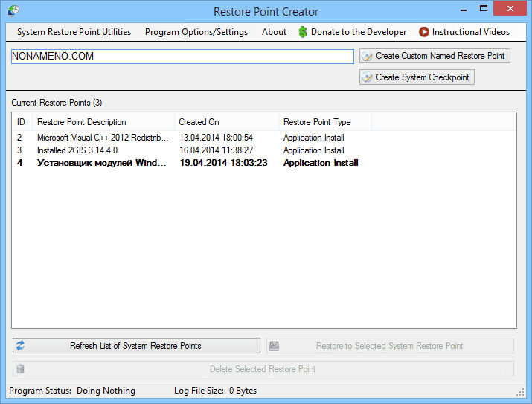Open Instructional Videos menu item

tap(470, 32)
